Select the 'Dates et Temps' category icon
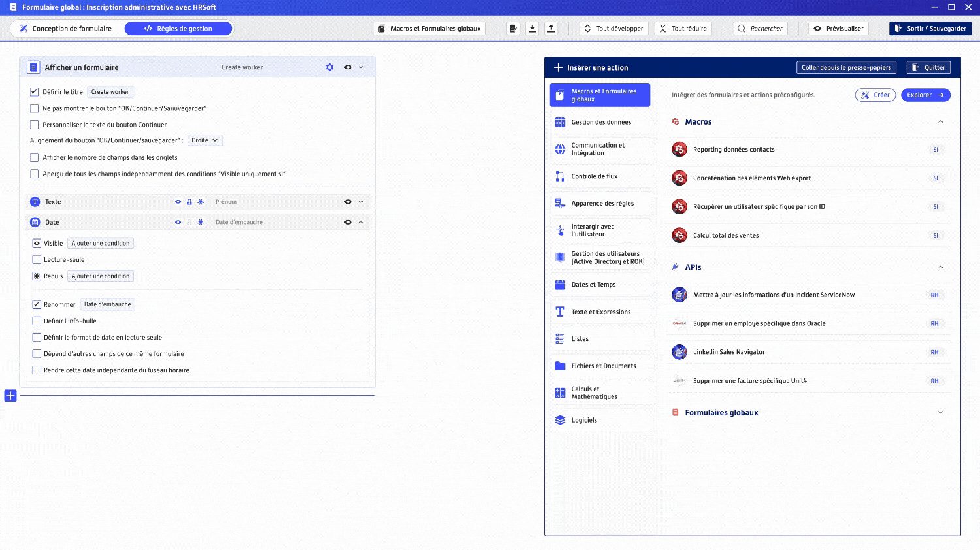Viewport: 980px width, 550px height. point(560,284)
